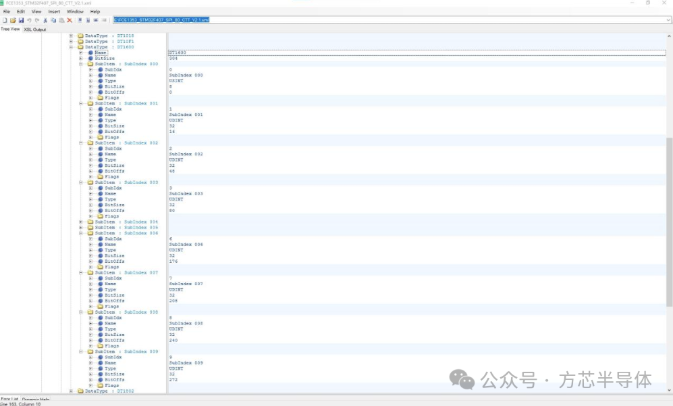Collapse the SubItem SubIndex 002 node

tap(81, 143)
